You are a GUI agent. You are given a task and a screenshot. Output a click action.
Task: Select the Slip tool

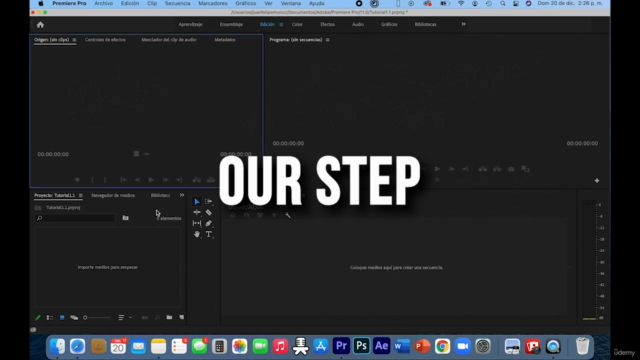coord(197,223)
